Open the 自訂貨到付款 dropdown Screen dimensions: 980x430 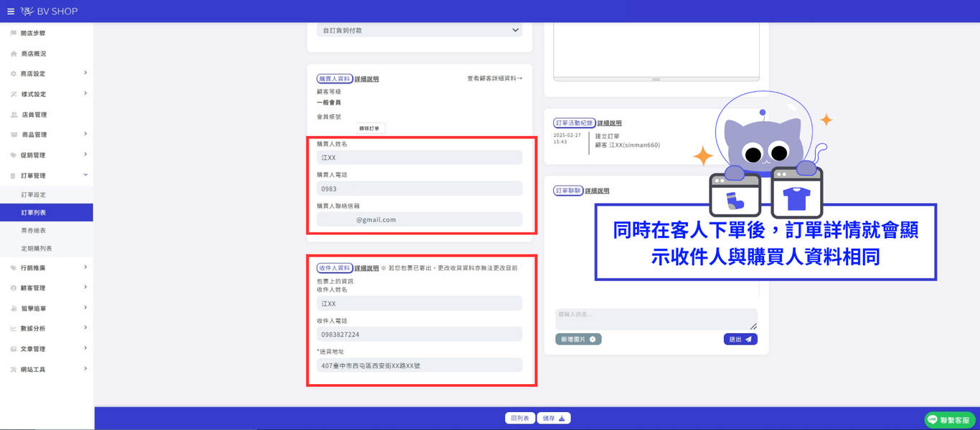pos(419,31)
